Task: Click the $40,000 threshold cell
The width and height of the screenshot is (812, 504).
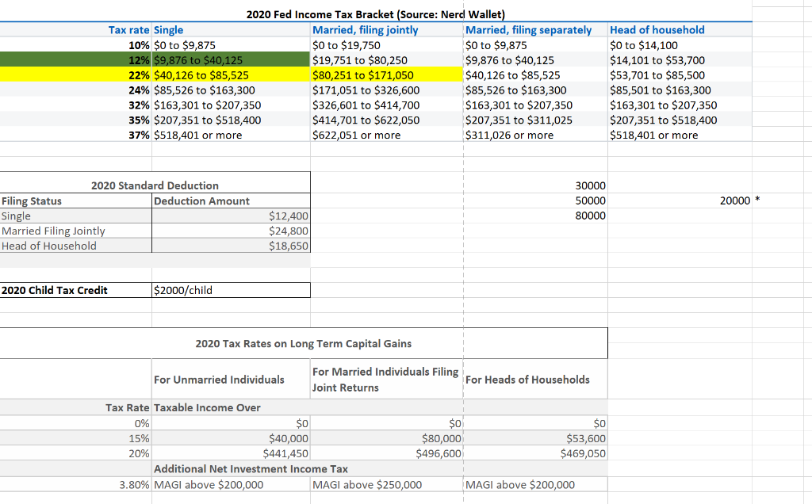Action: [231, 439]
